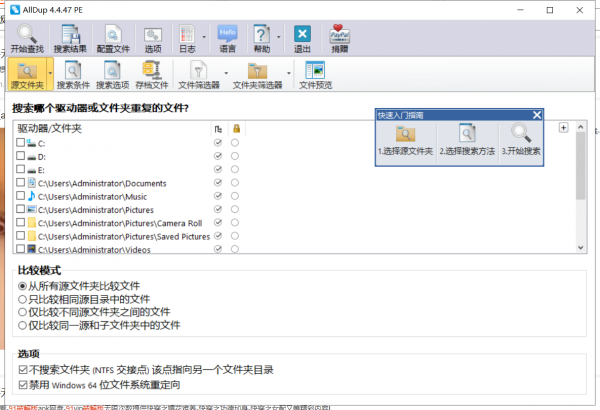Image resolution: width=600 pixels, height=410 pixels.
Task: Toggle subfolder scan for C: drive
Action: tap(218, 143)
